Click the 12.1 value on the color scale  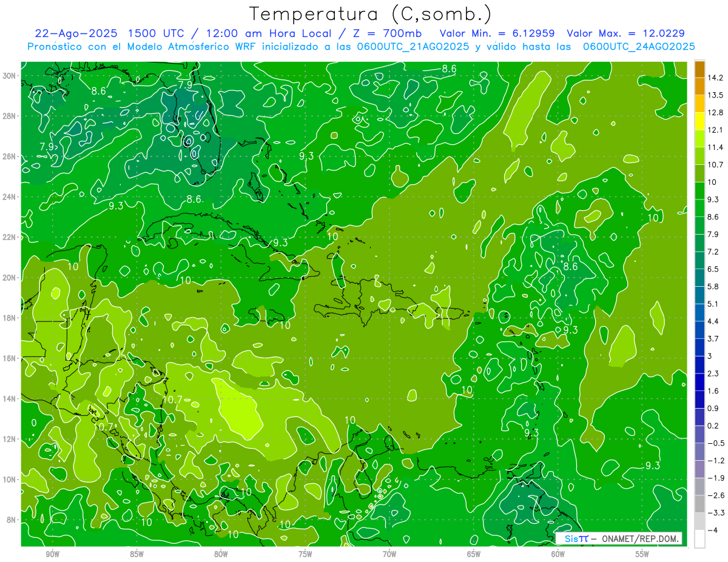tap(716, 130)
